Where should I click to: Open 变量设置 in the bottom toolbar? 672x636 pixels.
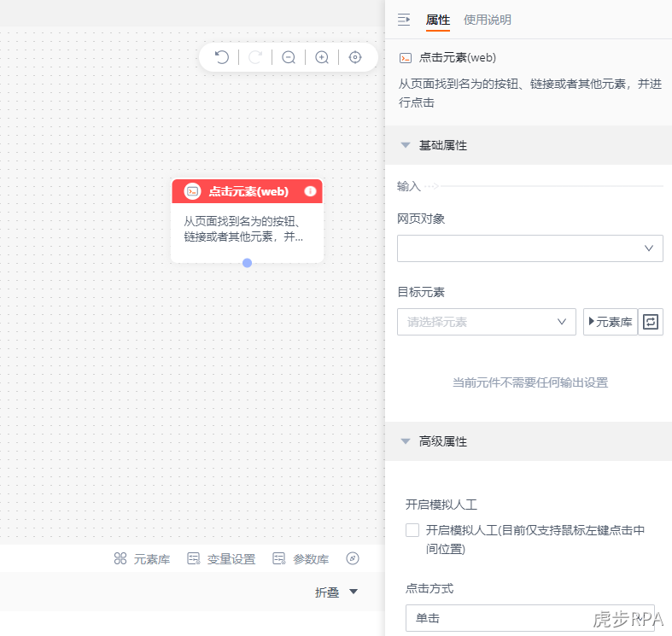pyautogui.click(x=221, y=559)
